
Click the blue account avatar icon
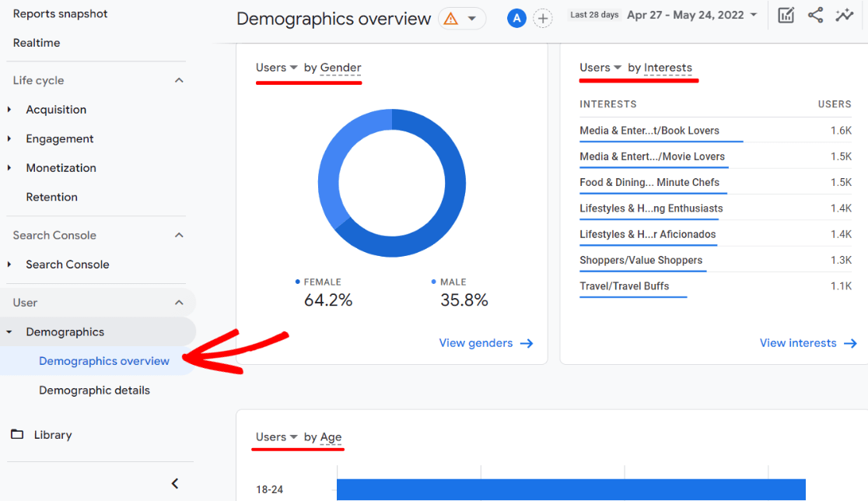pyautogui.click(x=516, y=17)
